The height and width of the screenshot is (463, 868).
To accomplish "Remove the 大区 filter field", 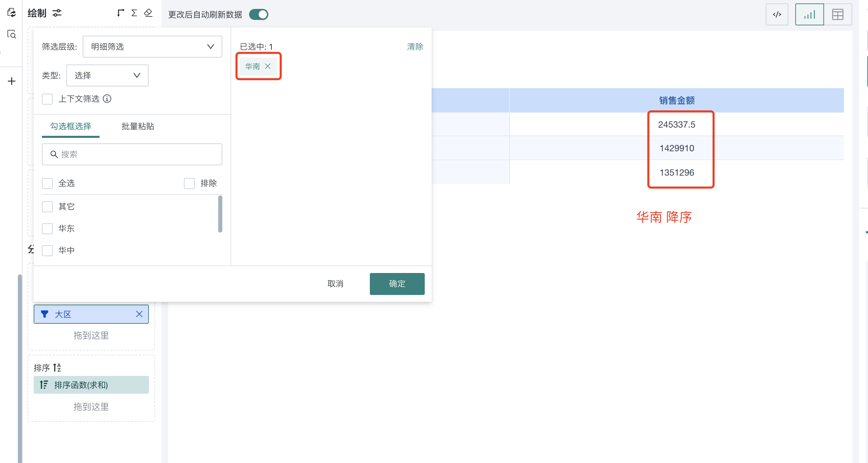I will 139,314.
